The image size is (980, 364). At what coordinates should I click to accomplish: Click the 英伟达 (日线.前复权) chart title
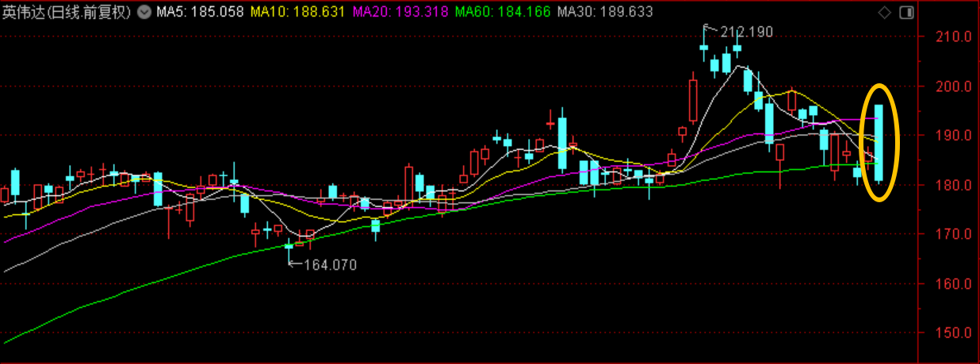click(67, 13)
